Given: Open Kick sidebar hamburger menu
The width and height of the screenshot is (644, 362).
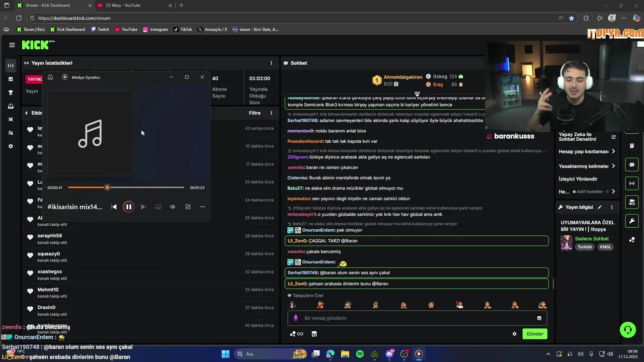Looking at the screenshot, I should click(x=12, y=45).
